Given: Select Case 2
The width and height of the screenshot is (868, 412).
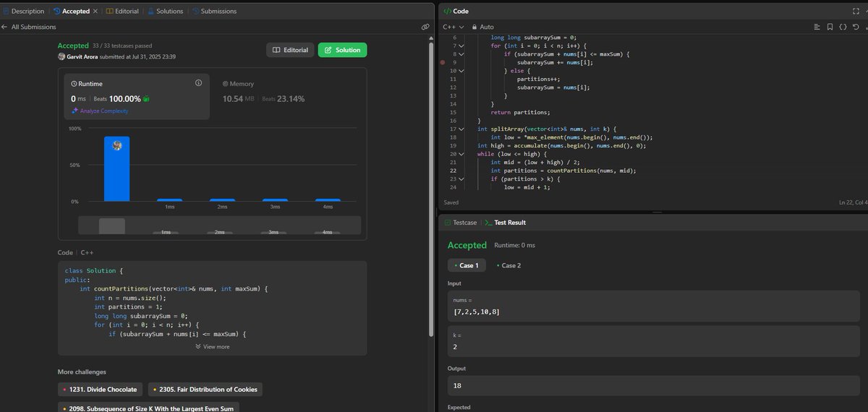Looking at the screenshot, I should (509, 265).
